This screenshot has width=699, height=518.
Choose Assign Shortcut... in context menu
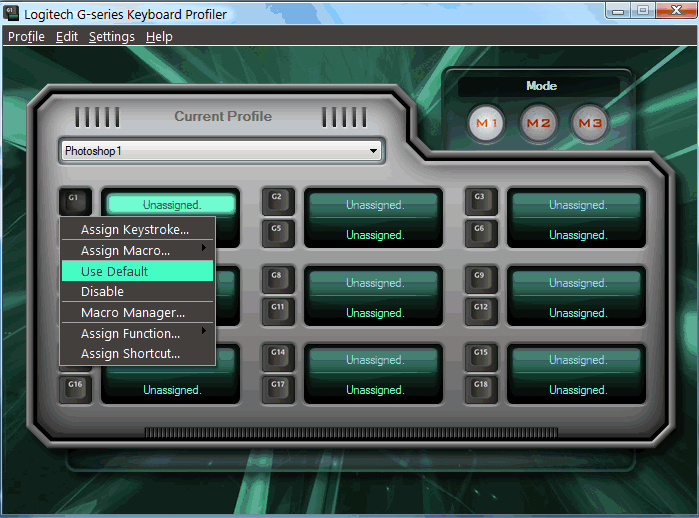click(137, 354)
